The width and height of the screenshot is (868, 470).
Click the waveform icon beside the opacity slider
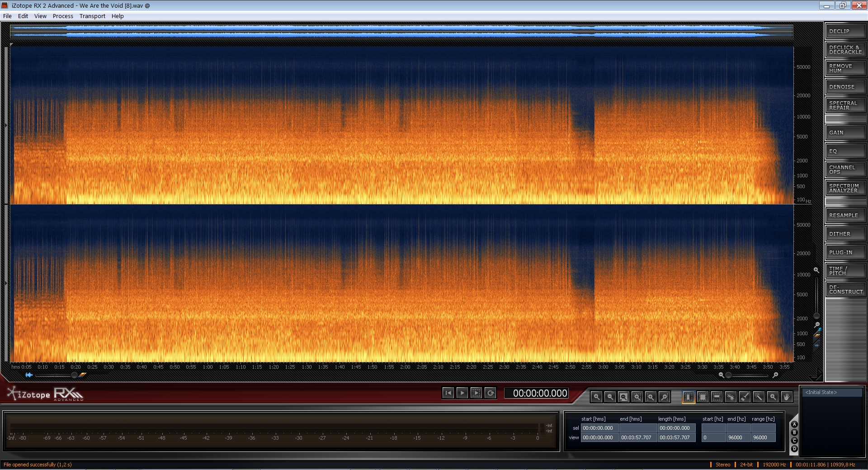[x=29, y=375]
